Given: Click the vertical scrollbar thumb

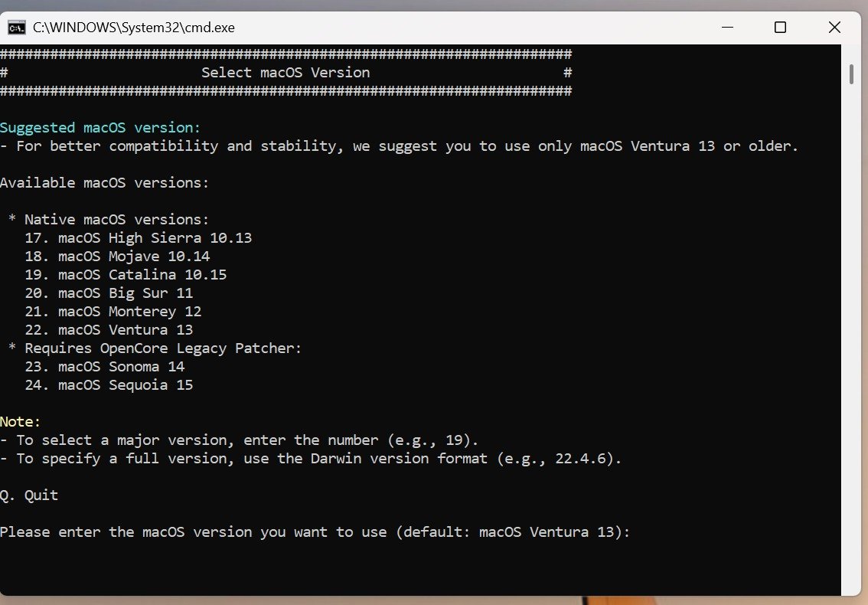Looking at the screenshot, I should pyautogui.click(x=851, y=75).
